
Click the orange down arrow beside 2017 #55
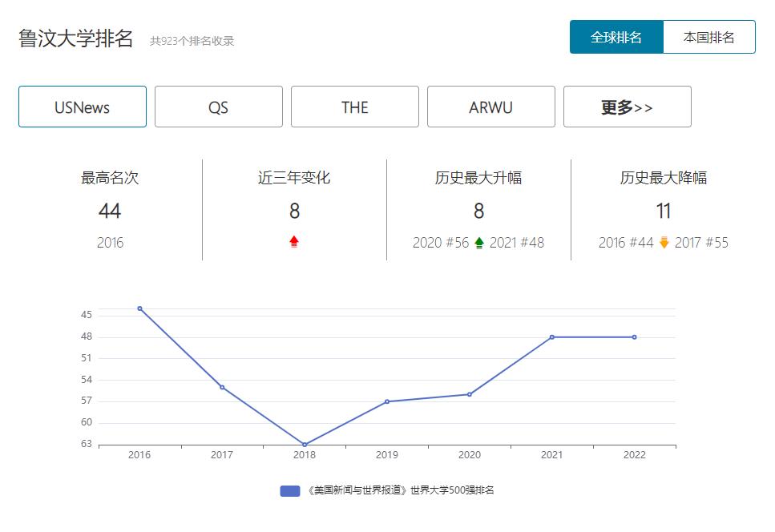click(662, 240)
